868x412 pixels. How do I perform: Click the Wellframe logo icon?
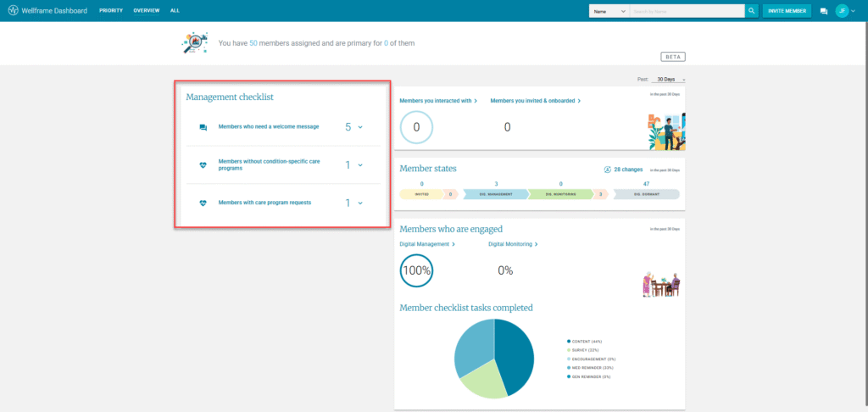tap(13, 11)
